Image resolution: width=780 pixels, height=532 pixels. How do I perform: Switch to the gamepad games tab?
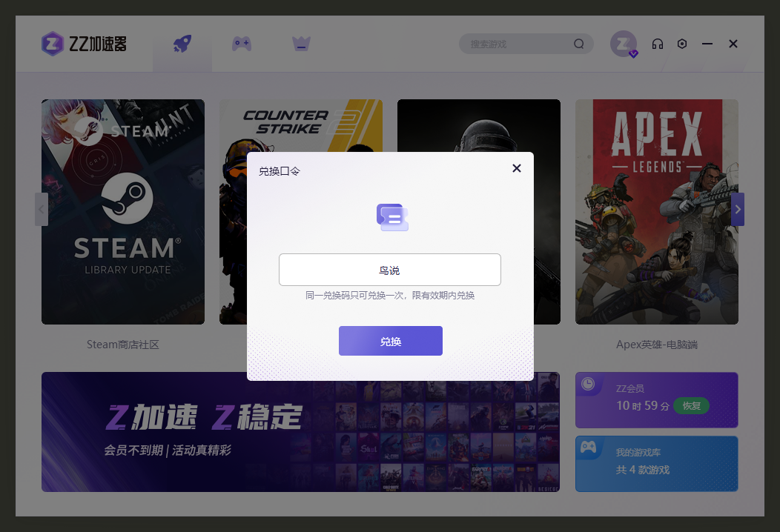click(x=242, y=44)
